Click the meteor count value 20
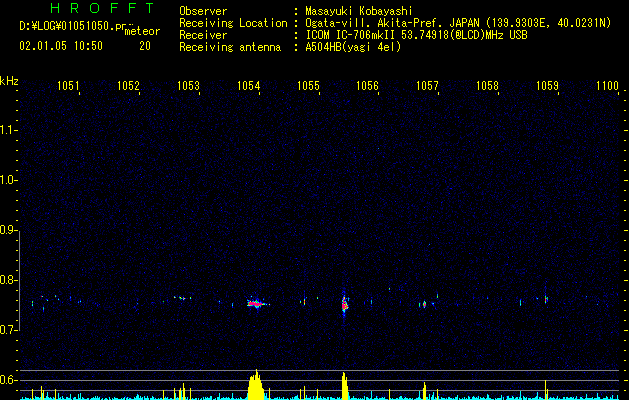629x400 pixels. (x=145, y=46)
